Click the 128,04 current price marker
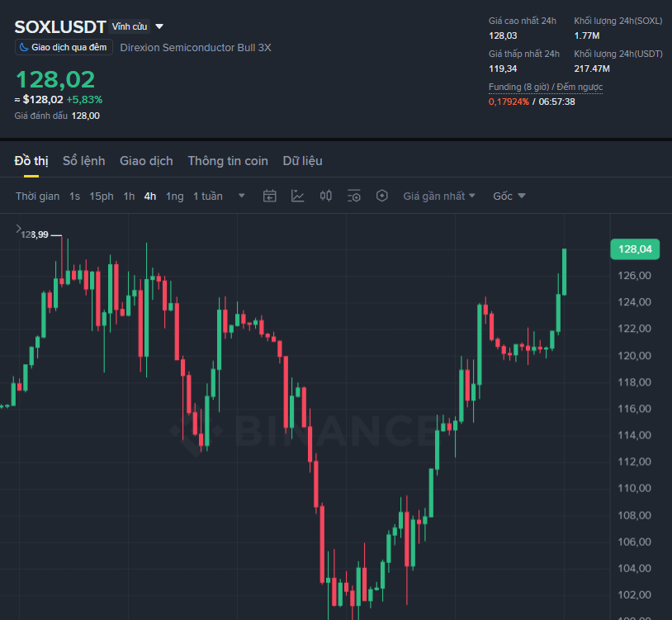This screenshot has width=672, height=620. (635, 249)
